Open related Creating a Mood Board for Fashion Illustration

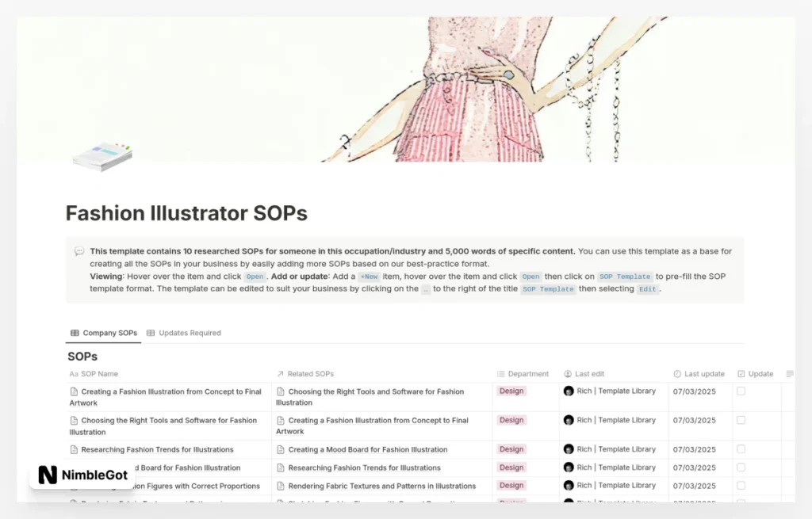click(x=368, y=449)
